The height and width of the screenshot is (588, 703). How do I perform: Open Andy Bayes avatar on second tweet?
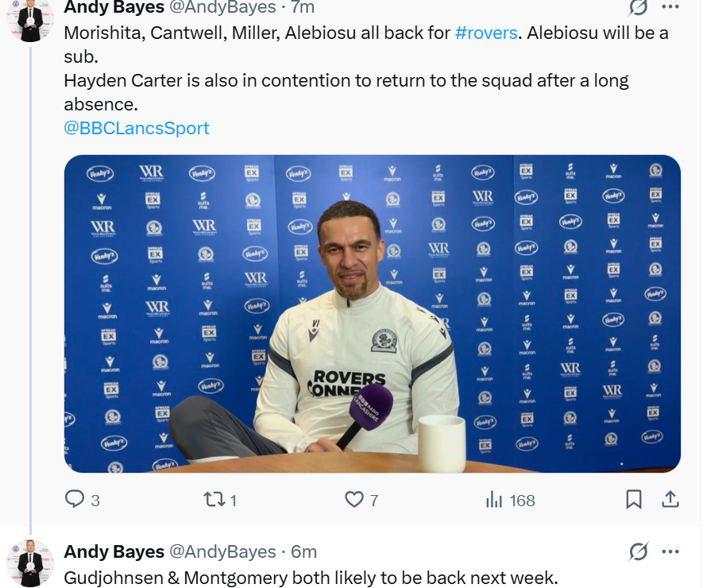(30, 563)
